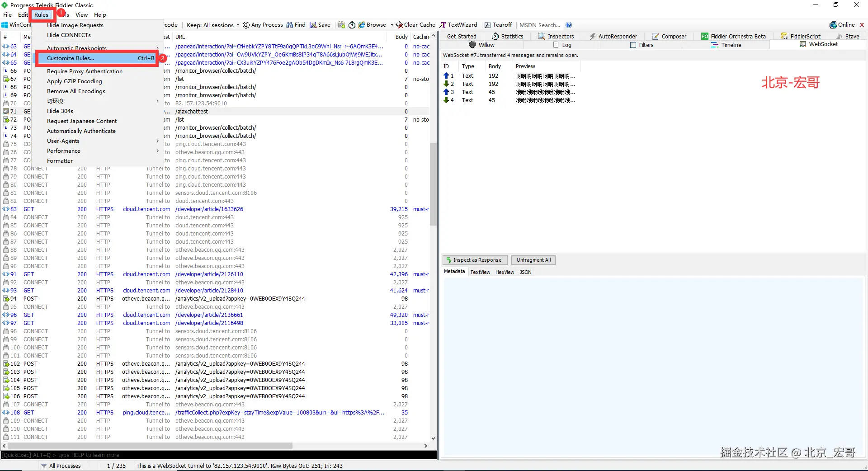This screenshot has width=868, height=471.
Task: Click the green FO Fiddler Orchestra icon
Action: 704,36
